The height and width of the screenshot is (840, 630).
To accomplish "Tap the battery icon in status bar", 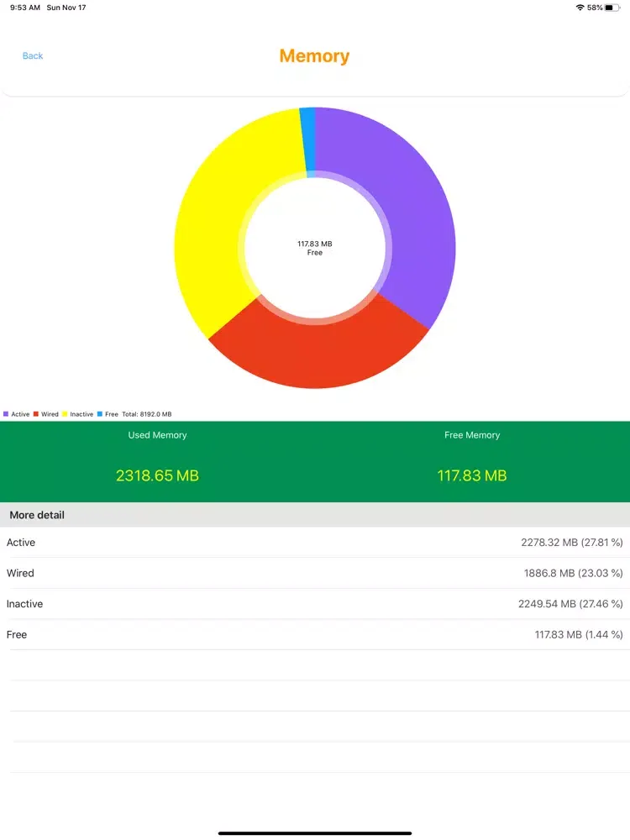I will [x=612, y=8].
